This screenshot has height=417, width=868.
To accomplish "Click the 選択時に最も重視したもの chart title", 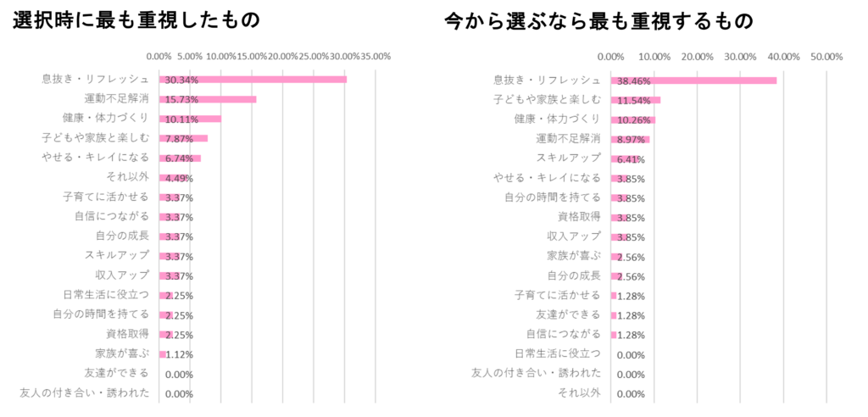I will pyautogui.click(x=136, y=20).
